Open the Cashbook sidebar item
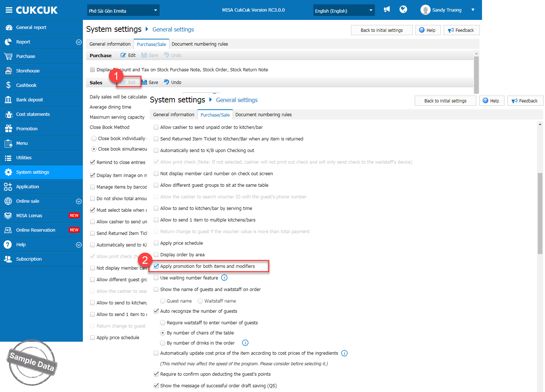The width and height of the screenshot is (545, 392). click(x=26, y=85)
